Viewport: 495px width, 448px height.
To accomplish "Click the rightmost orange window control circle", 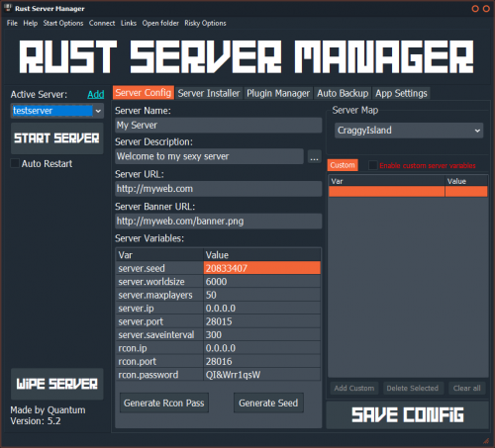I will [x=486, y=9].
